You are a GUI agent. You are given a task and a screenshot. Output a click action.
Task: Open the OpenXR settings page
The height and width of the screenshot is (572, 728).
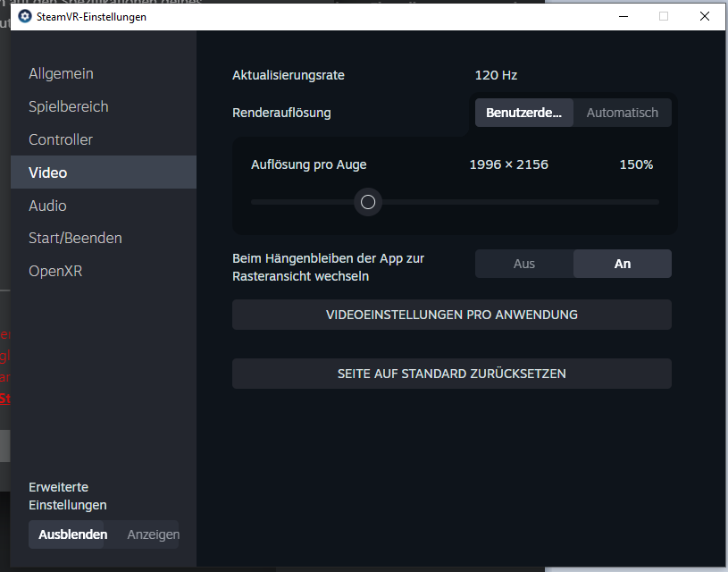(103, 271)
